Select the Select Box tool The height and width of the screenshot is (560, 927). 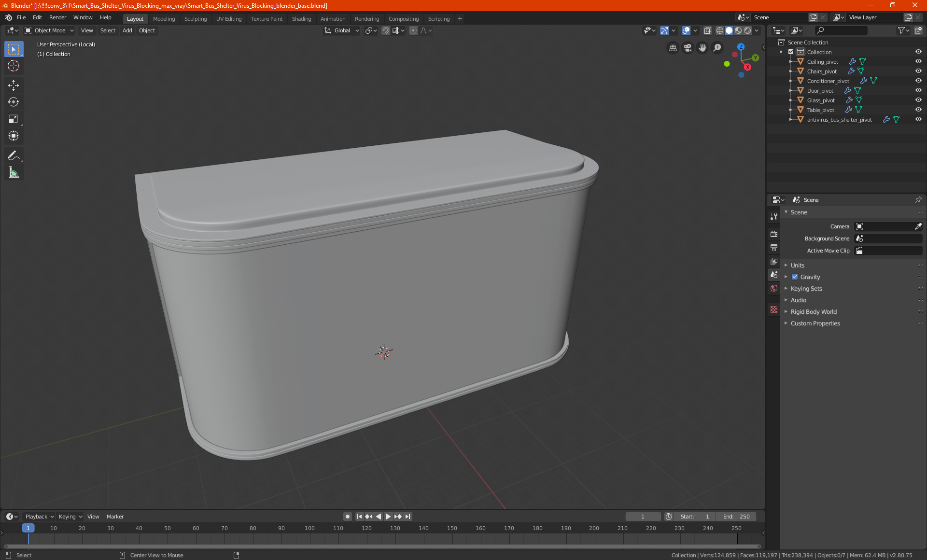point(14,49)
